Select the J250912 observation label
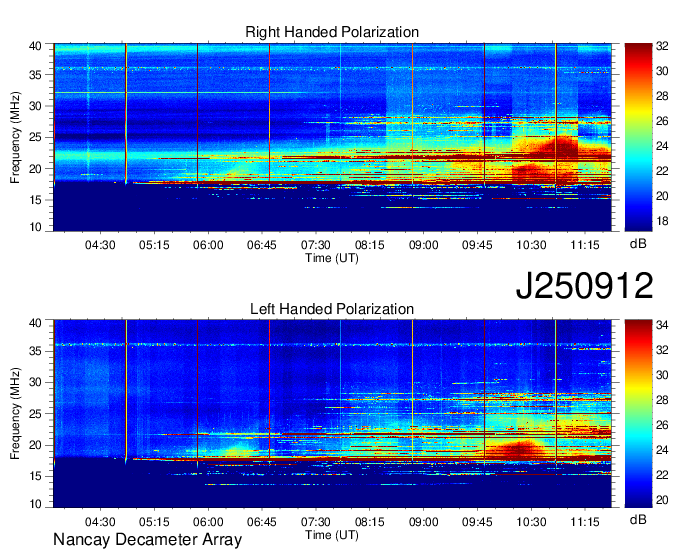The image size is (680, 552). tap(584, 286)
